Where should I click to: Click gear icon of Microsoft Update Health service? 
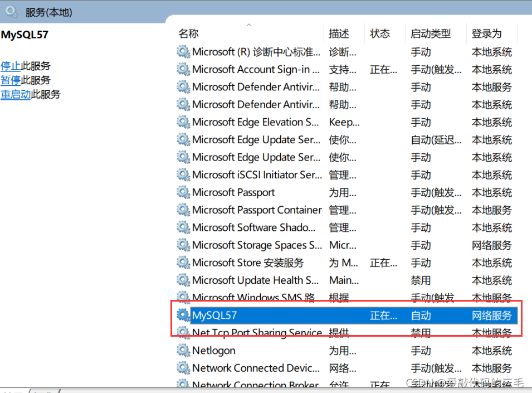click(183, 280)
